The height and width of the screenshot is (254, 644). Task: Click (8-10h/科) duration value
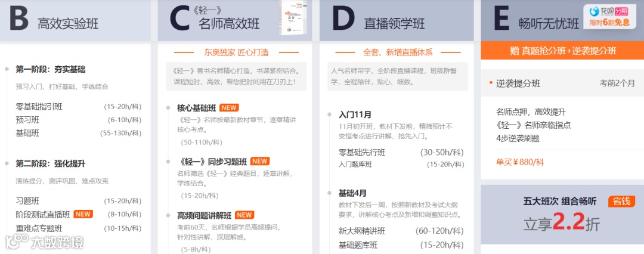[125, 214]
